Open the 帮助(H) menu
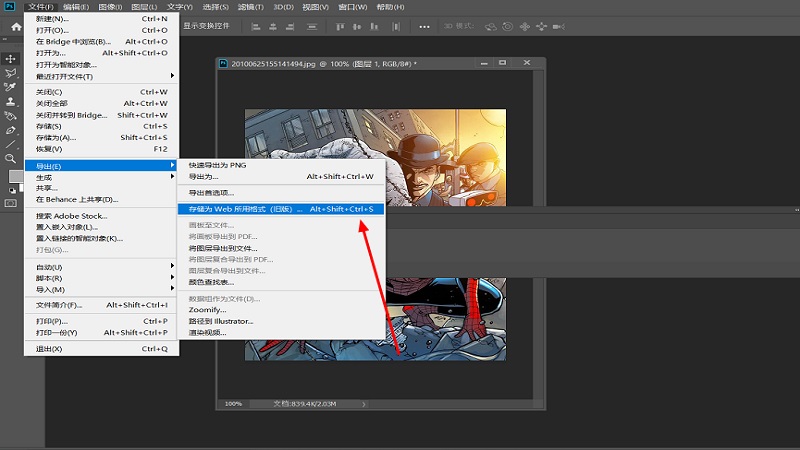 tap(390, 7)
